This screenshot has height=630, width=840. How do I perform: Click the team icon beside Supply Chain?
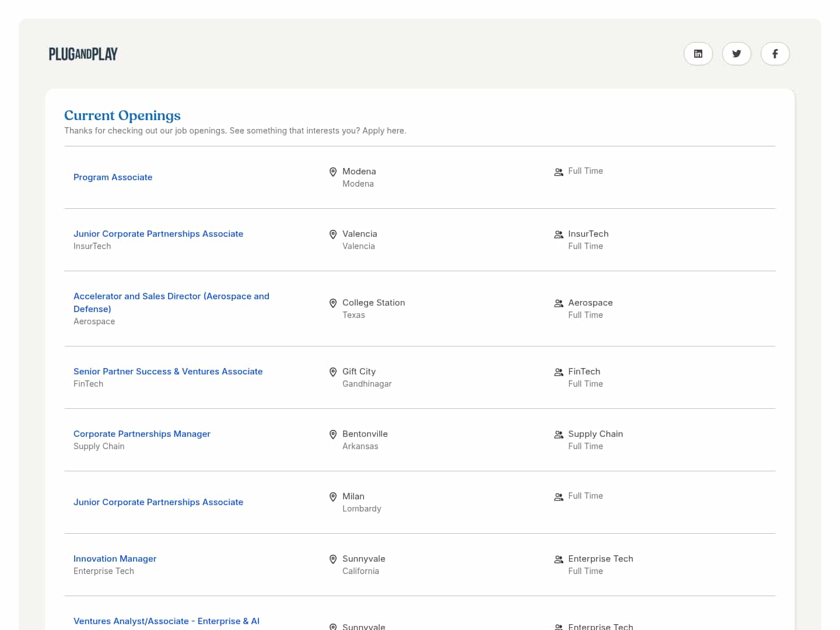(x=558, y=435)
